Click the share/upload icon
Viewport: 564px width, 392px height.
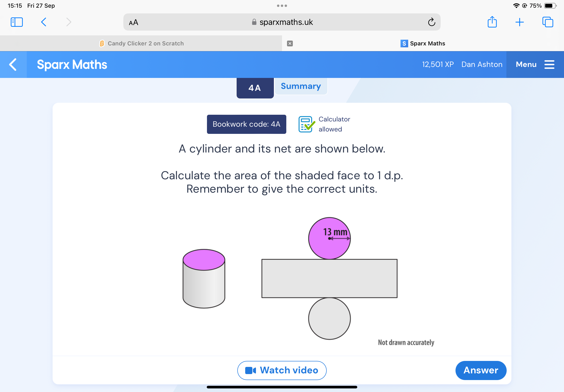point(493,22)
